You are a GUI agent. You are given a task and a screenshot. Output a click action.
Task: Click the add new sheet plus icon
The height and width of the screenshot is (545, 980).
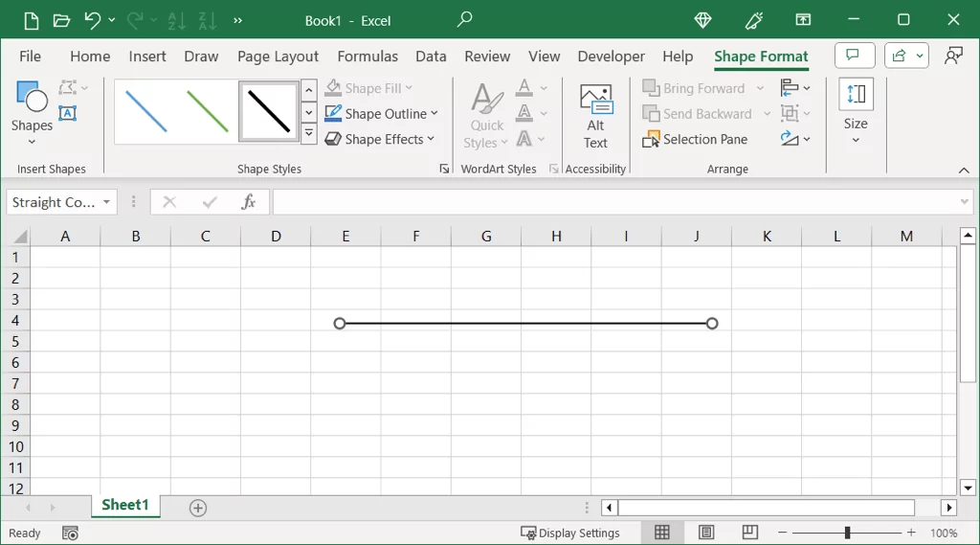[x=198, y=508]
